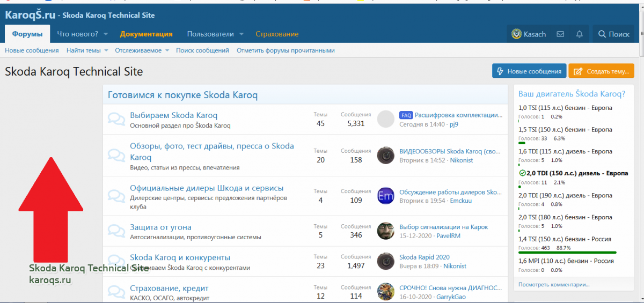This screenshot has height=303, width=644.
Task: Click speech bubble icon beside Защита от угона
Action: 116,231
